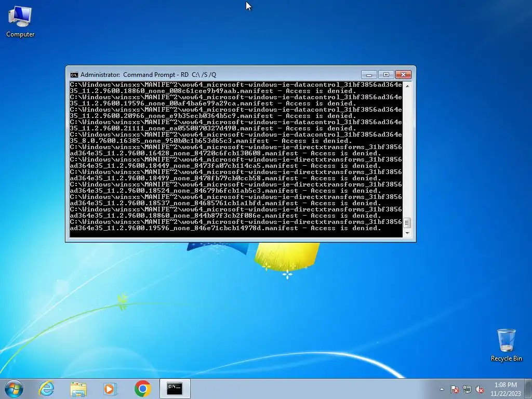This screenshot has height=399, width=532.
Task: Click scrollbar up arrow in Command Prompt
Action: [x=407, y=86]
